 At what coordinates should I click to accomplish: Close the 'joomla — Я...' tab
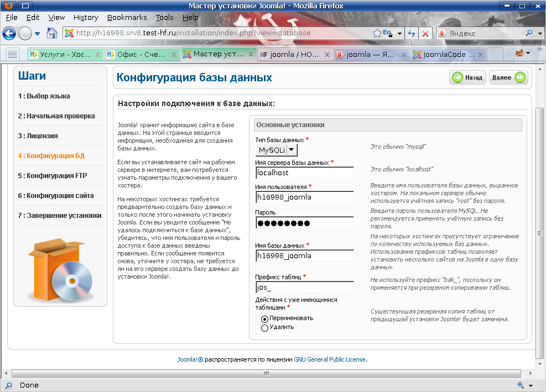pos(404,55)
